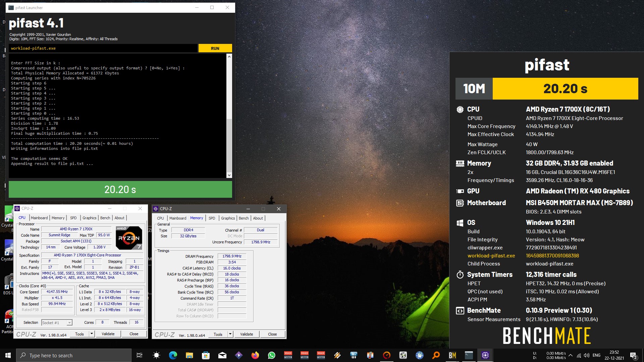Expand Tools dropdown arrow in right CPU-Z
The height and width of the screenshot is (362, 644).
click(230, 334)
